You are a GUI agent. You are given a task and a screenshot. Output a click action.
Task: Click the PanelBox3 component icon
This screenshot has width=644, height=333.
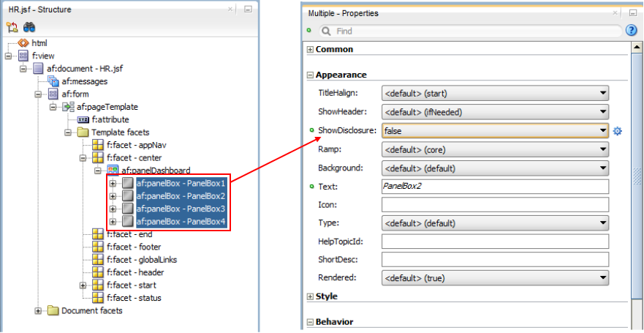[x=128, y=209]
